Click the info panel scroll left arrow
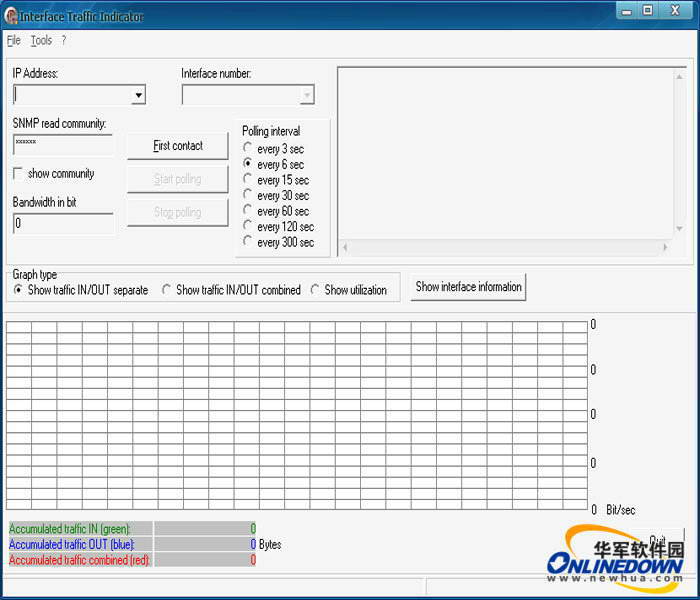 pos(345,247)
